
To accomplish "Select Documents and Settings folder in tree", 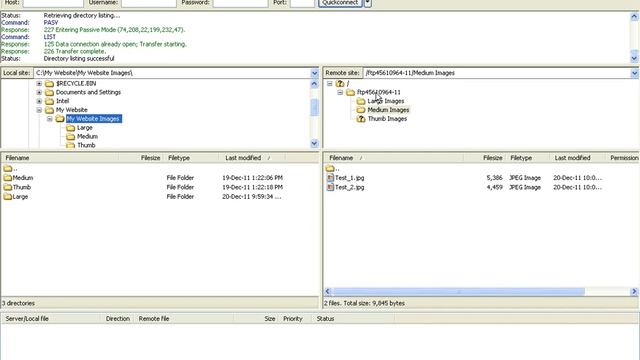I will click(88, 92).
